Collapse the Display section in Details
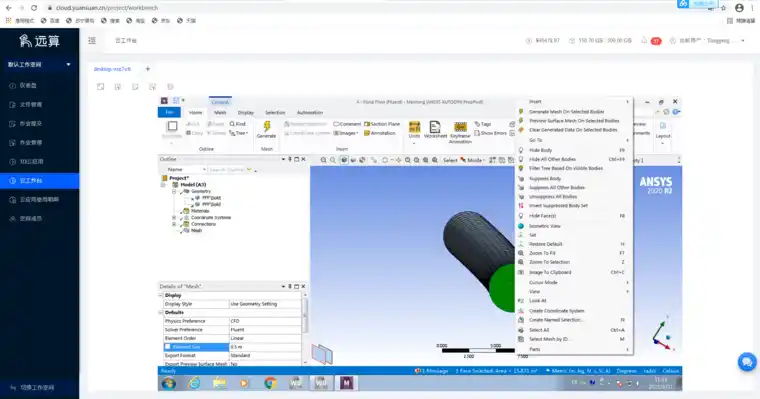 click(161, 295)
